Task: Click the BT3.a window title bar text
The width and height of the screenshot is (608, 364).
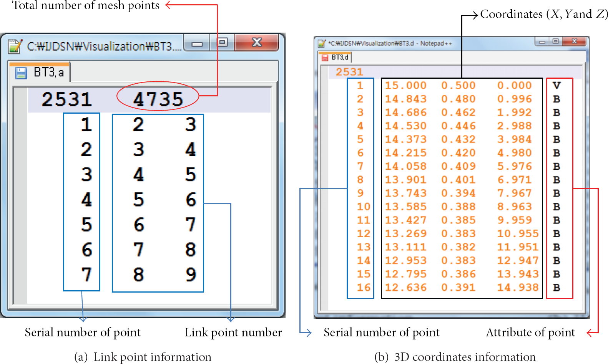Action: pyautogui.click(x=104, y=46)
